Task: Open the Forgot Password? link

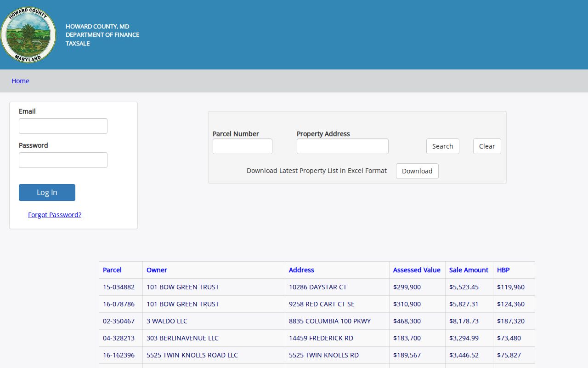Action: [55, 215]
